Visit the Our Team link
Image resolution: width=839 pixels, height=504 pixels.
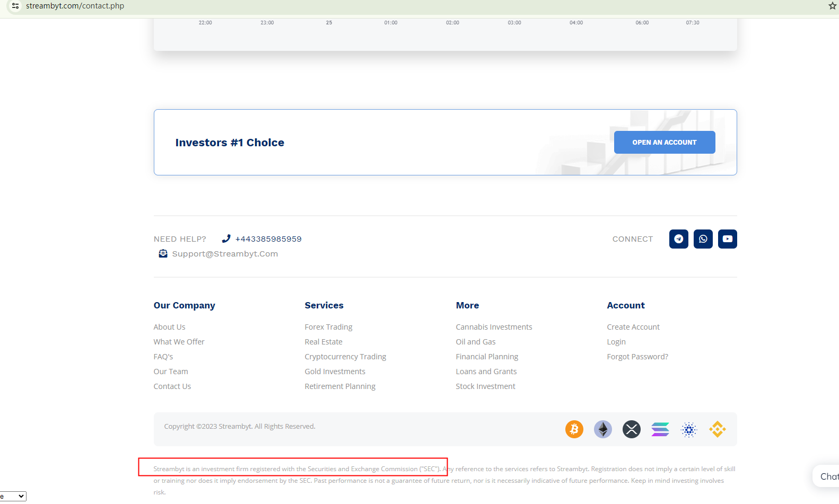pos(171,372)
